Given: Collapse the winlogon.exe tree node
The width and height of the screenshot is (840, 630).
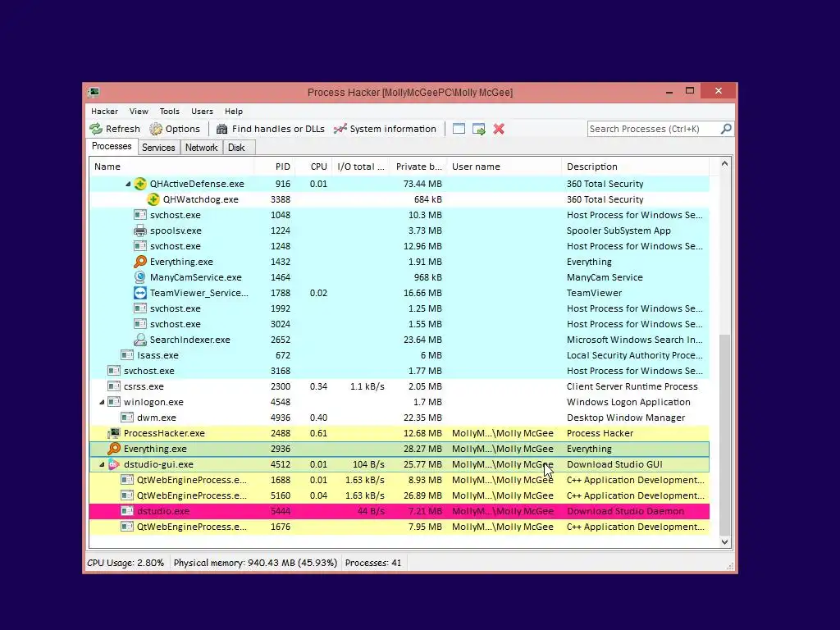Looking at the screenshot, I should 102,402.
